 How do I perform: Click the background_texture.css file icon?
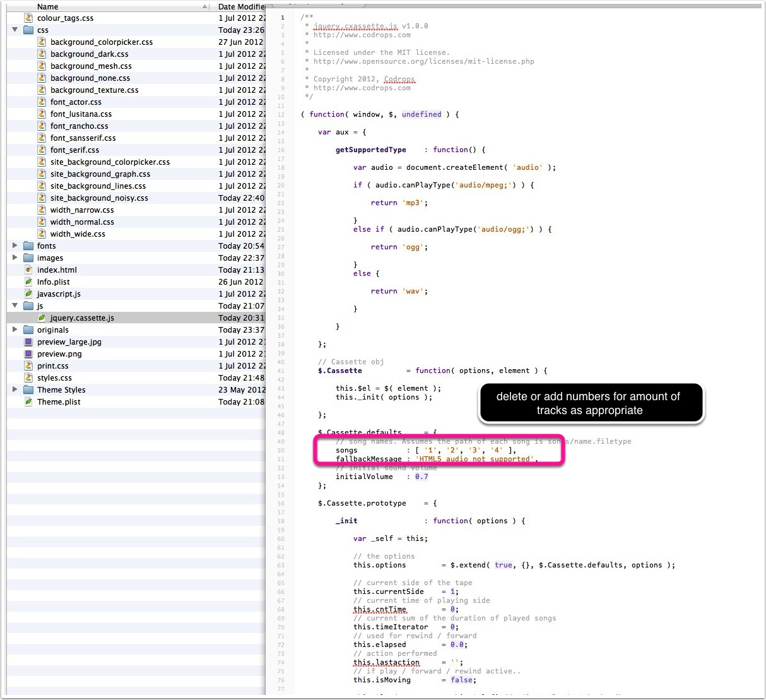(x=42, y=90)
